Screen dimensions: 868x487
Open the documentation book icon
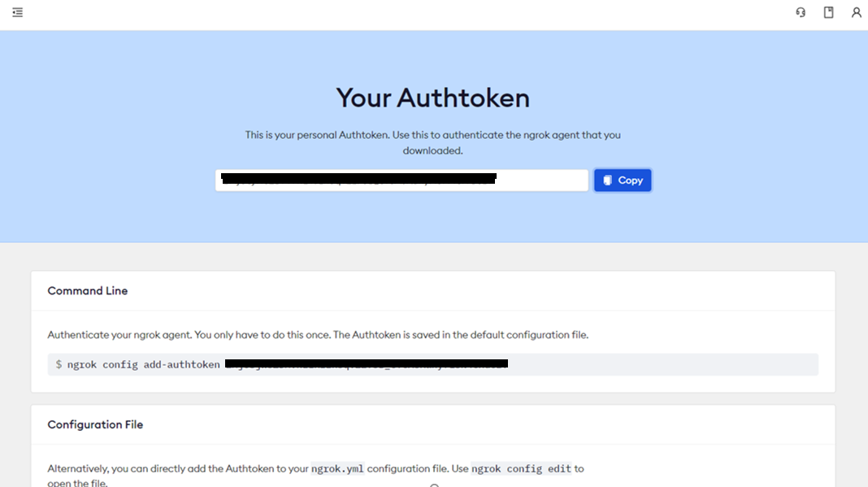click(x=828, y=13)
